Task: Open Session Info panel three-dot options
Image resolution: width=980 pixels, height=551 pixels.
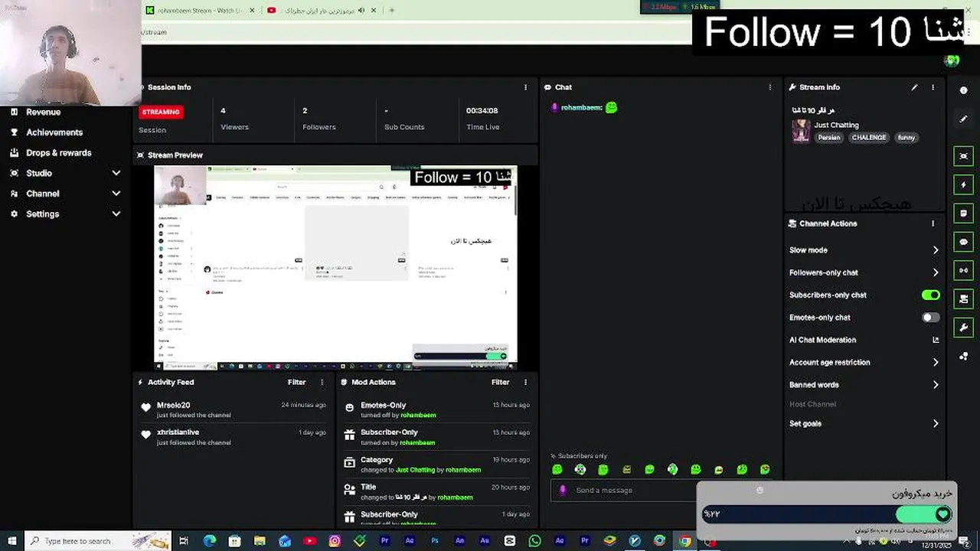Action: 525,87
